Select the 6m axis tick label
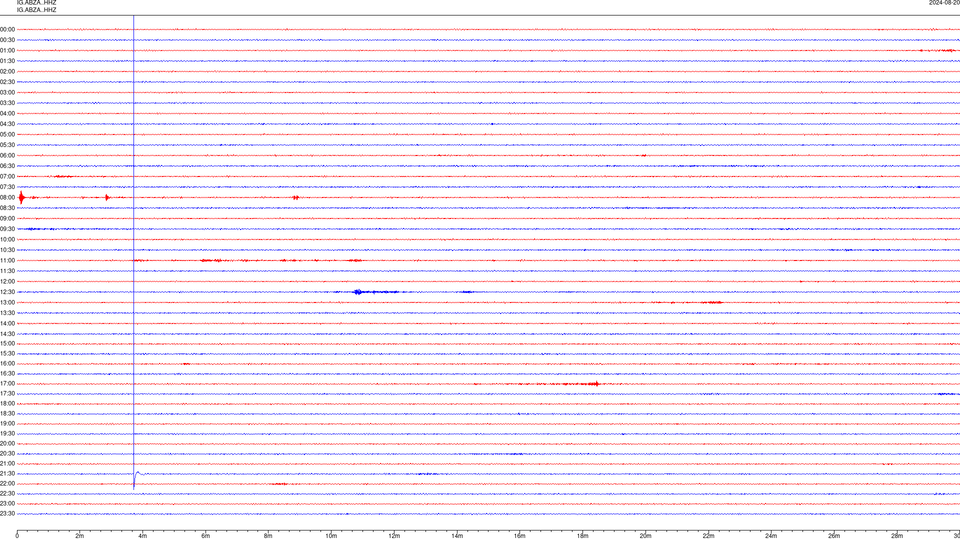 coord(205,536)
